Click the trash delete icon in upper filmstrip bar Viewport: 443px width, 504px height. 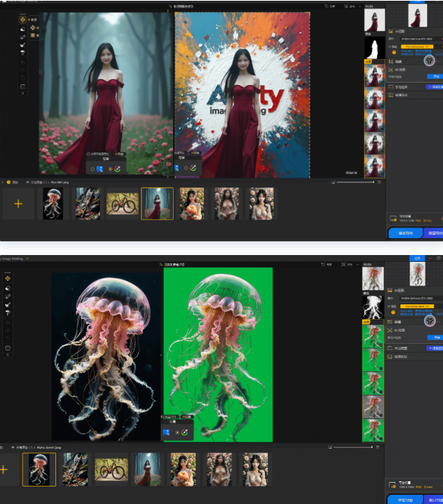pyautogui.click(x=379, y=182)
